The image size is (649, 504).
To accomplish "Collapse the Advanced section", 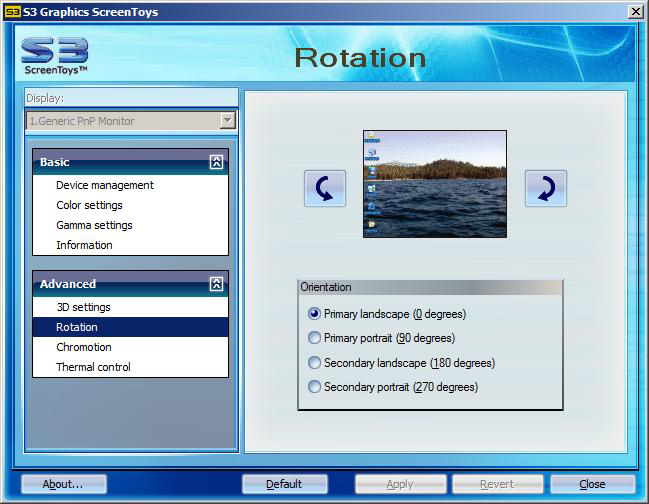I will pos(216,284).
